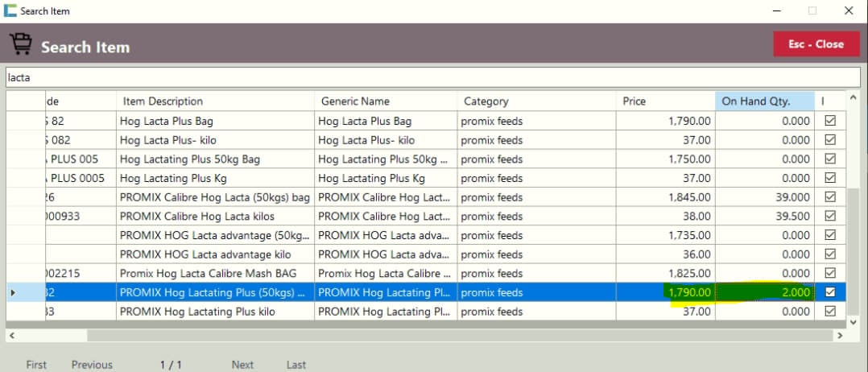Toggle the checkbox for the Hog Lacta Plus Bag row
This screenshot has height=372, width=868.
pos(830,121)
